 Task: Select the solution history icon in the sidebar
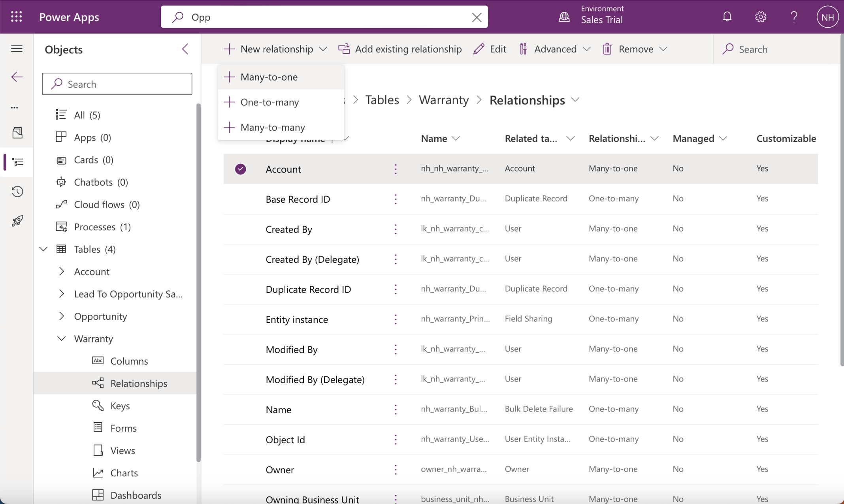pyautogui.click(x=17, y=192)
